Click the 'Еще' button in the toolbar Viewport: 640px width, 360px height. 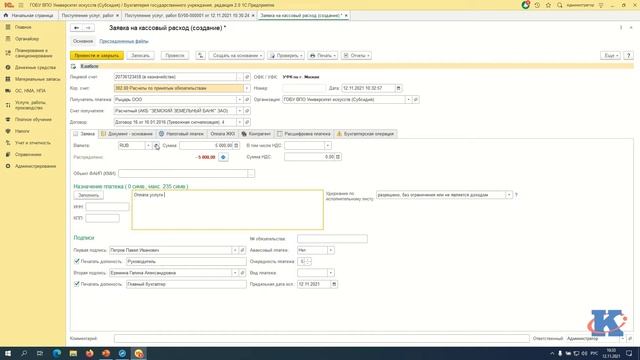click(610, 56)
